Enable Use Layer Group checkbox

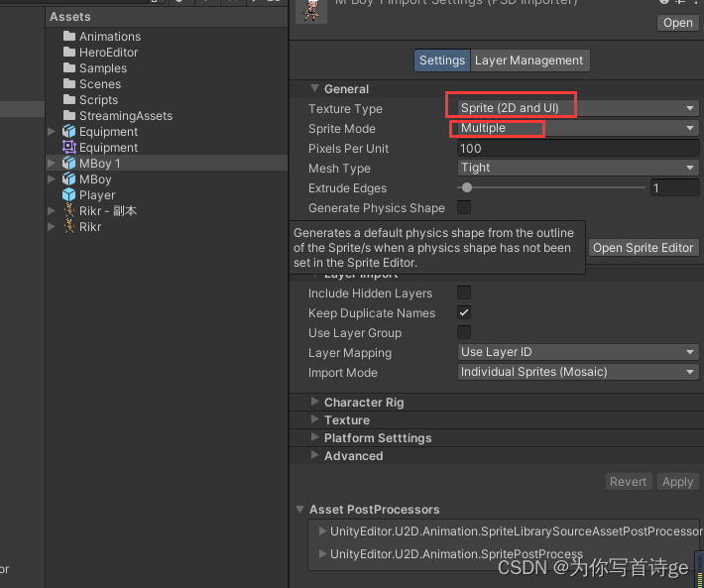(x=464, y=332)
